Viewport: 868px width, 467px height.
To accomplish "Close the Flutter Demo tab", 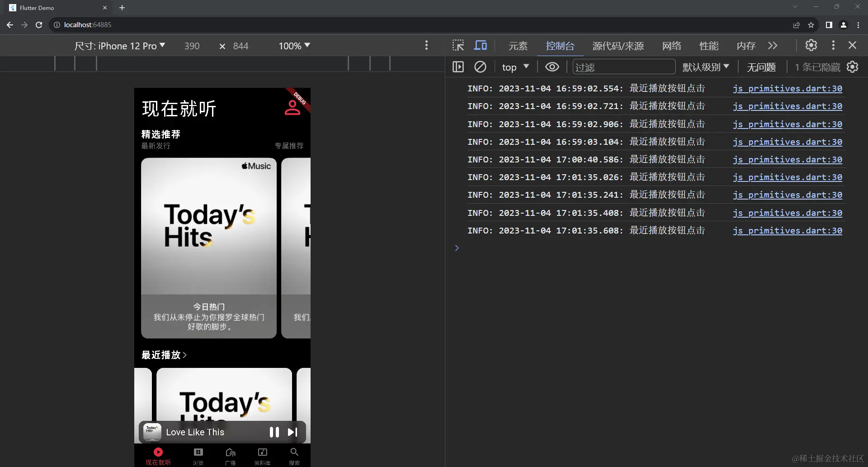I will [x=105, y=8].
